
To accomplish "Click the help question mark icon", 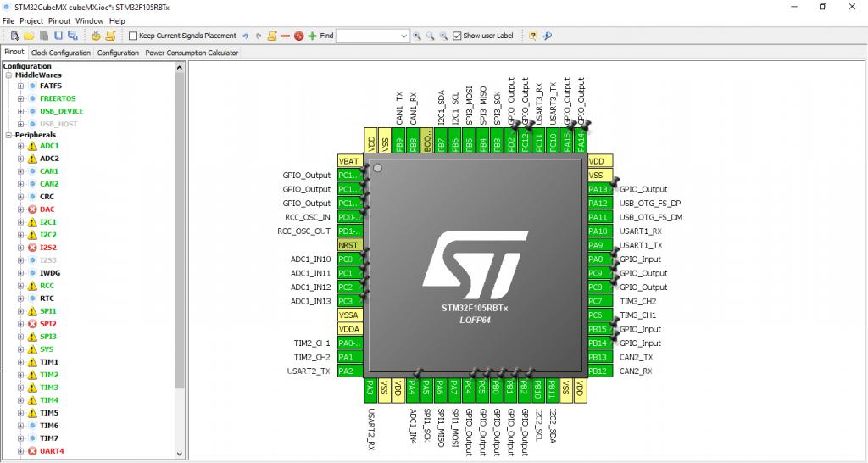I will [533, 36].
